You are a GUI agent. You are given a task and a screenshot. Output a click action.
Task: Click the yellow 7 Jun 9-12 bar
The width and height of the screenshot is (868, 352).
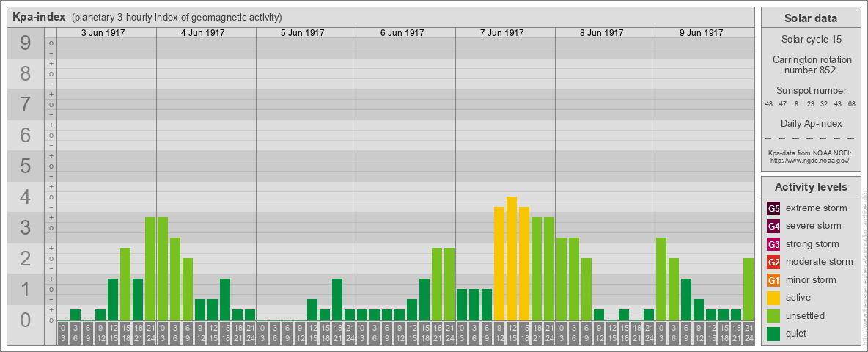499,263
